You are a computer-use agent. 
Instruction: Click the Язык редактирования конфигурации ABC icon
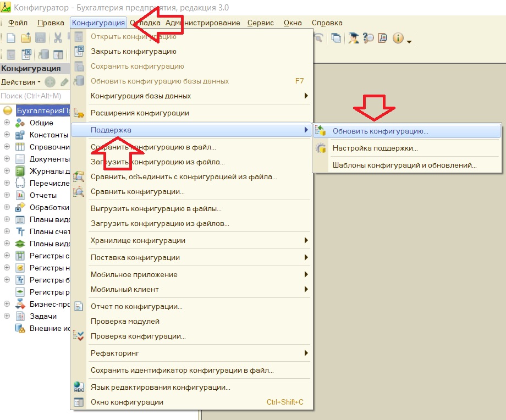point(79,387)
